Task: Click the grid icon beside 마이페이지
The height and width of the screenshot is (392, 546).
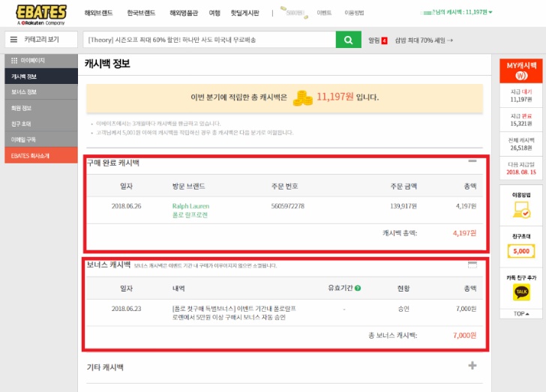Action: coord(14,61)
